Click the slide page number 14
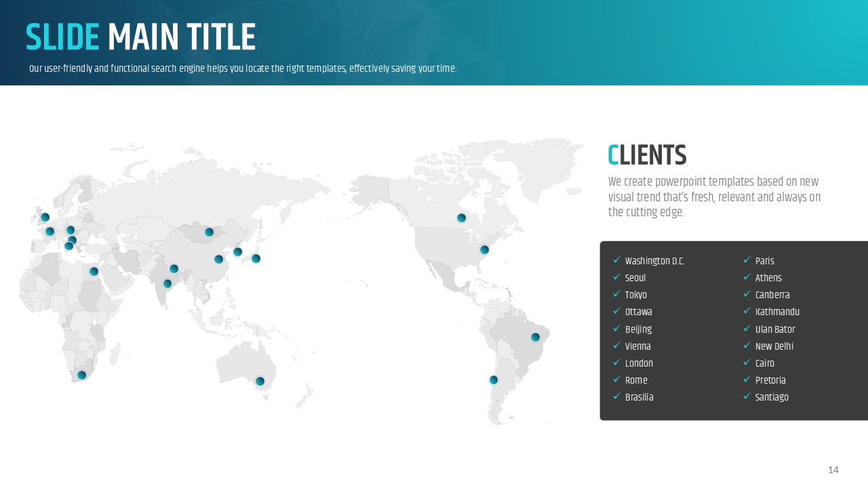Screen dimensions: 868x488 (833, 470)
